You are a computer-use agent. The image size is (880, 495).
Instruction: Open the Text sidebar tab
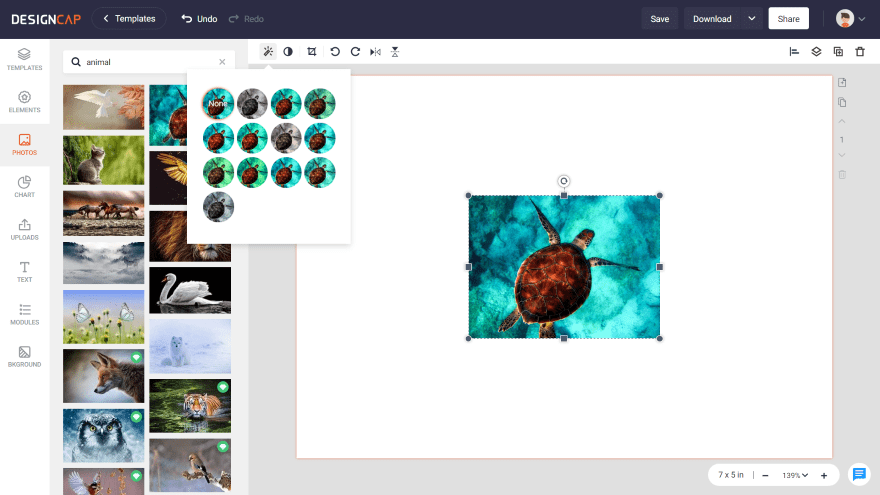pos(24,272)
